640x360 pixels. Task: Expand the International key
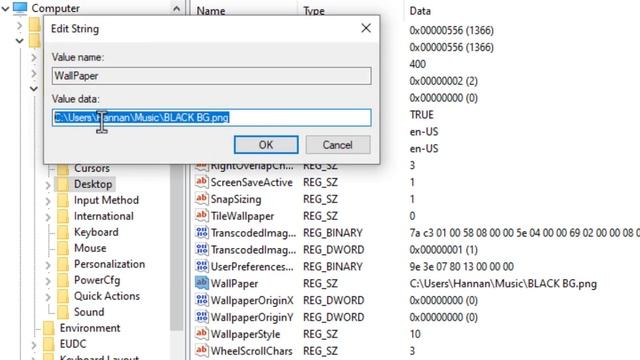click(48, 217)
